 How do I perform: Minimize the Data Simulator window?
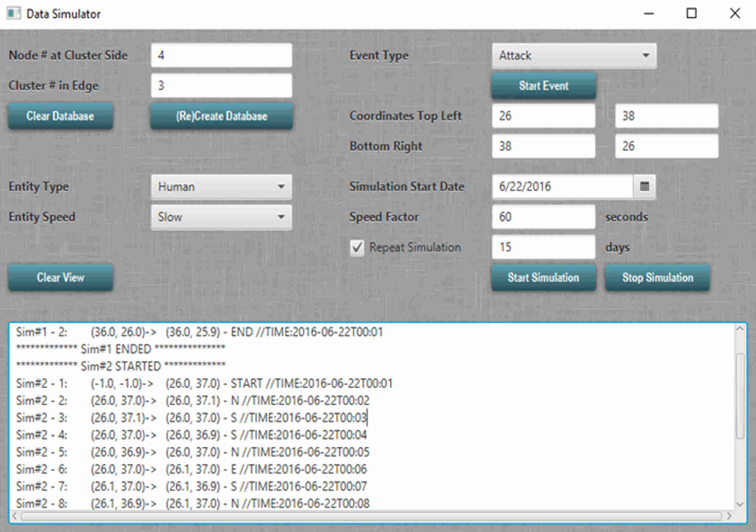tap(649, 14)
